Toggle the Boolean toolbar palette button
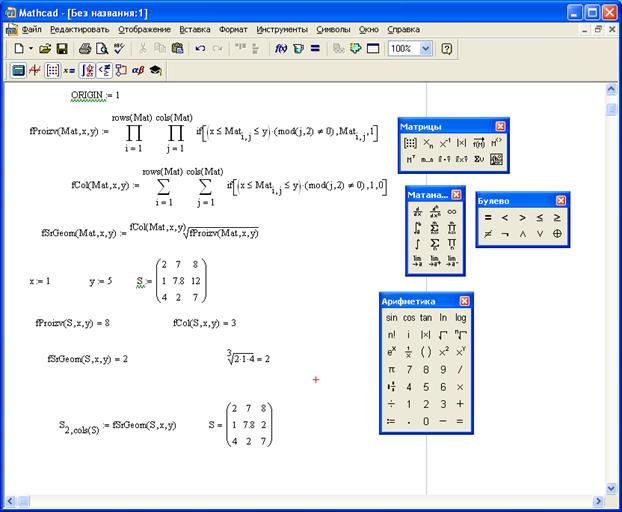 point(104,71)
